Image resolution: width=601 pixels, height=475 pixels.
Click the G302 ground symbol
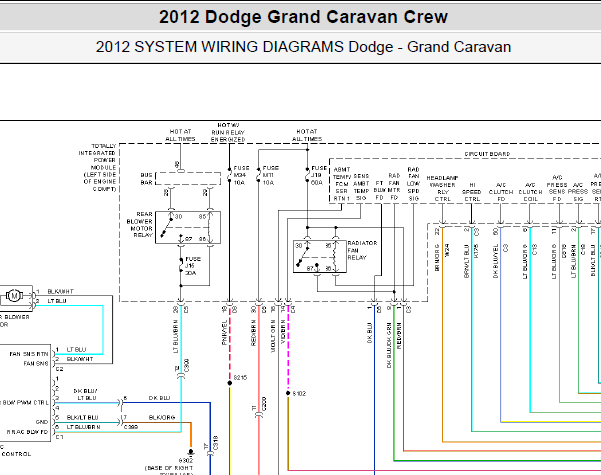point(190,452)
